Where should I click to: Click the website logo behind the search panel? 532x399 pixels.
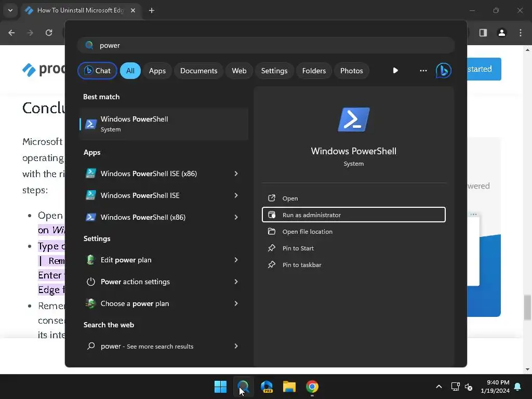(43, 70)
